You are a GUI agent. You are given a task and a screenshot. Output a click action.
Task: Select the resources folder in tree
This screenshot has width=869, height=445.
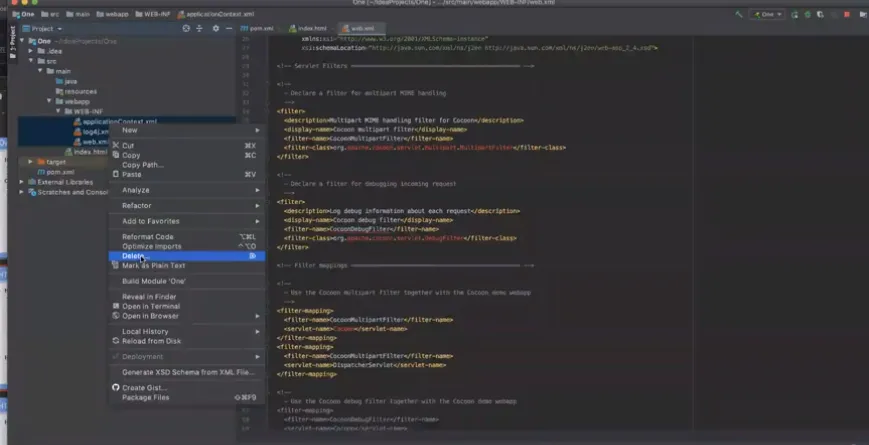(x=76, y=91)
